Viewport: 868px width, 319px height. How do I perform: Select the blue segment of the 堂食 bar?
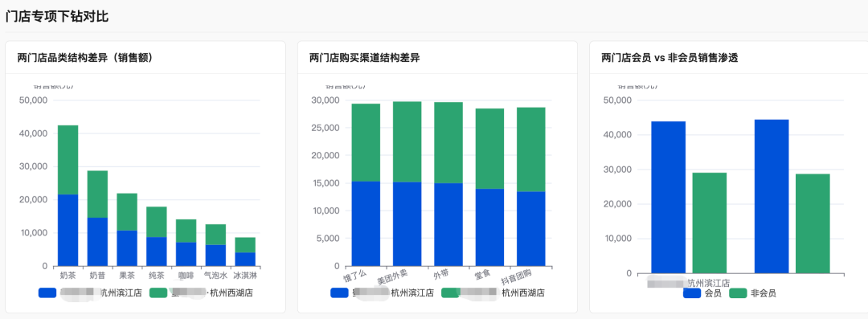coord(490,227)
